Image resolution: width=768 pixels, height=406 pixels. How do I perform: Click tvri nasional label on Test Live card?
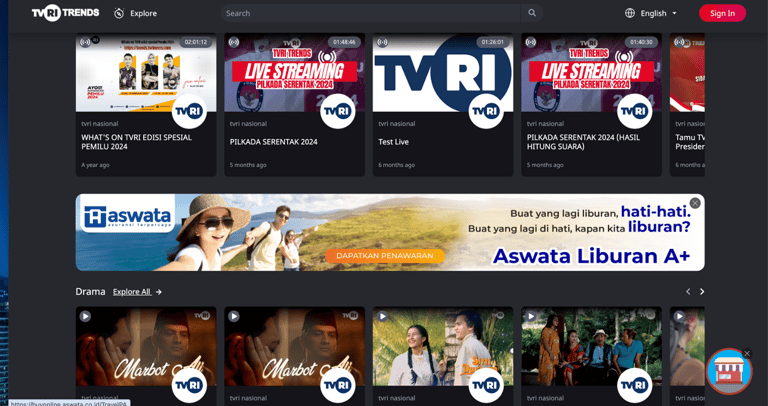397,124
